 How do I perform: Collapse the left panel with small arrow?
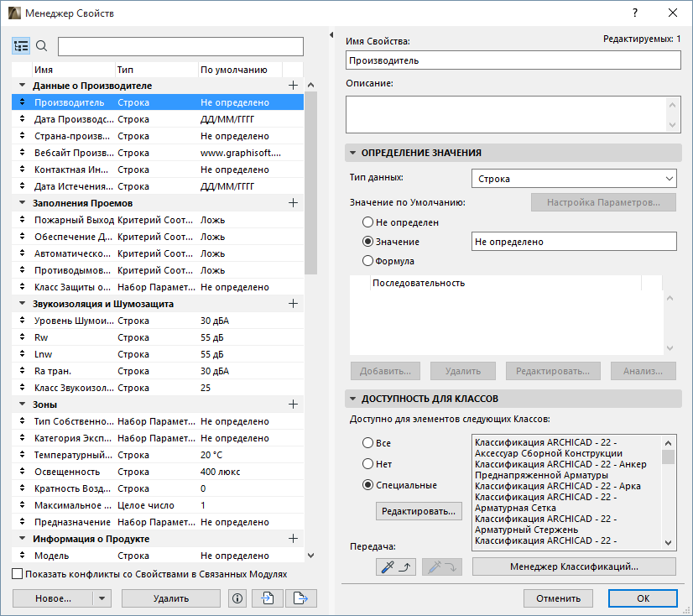pos(331,35)
